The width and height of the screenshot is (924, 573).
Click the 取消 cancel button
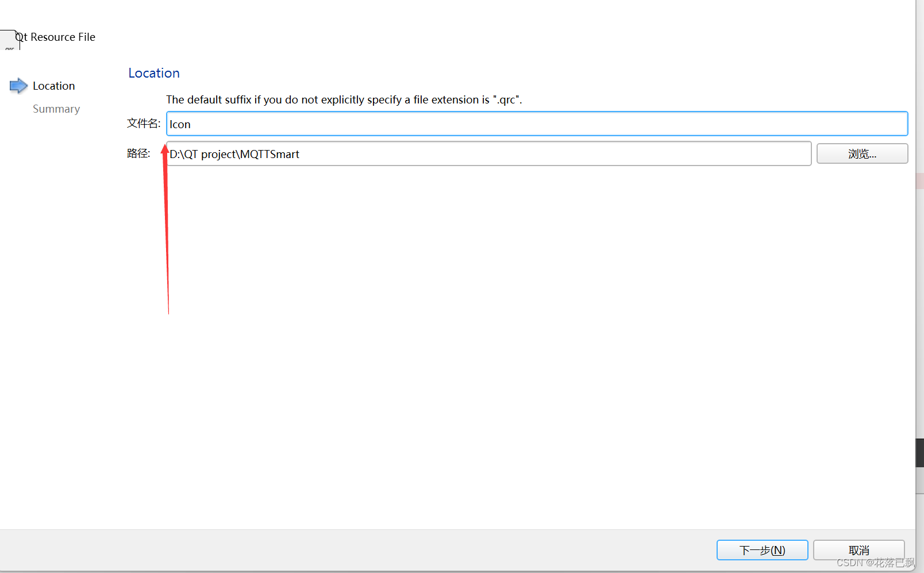[x=858, y=550]
